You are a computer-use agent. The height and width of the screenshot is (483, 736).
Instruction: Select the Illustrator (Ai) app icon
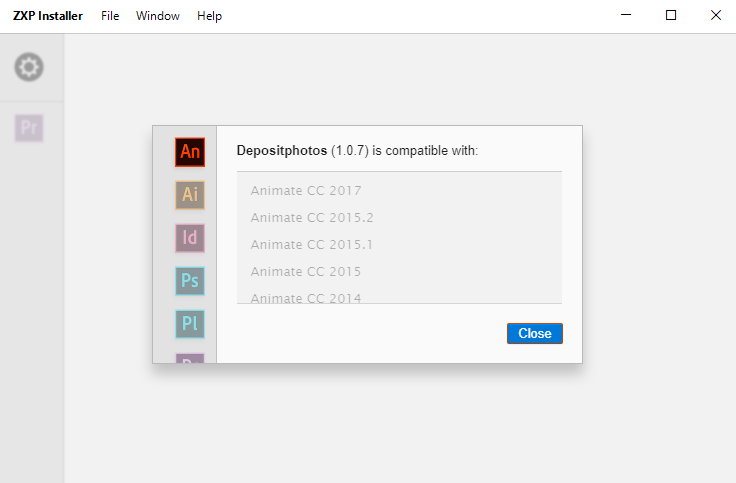click(190, 195)
